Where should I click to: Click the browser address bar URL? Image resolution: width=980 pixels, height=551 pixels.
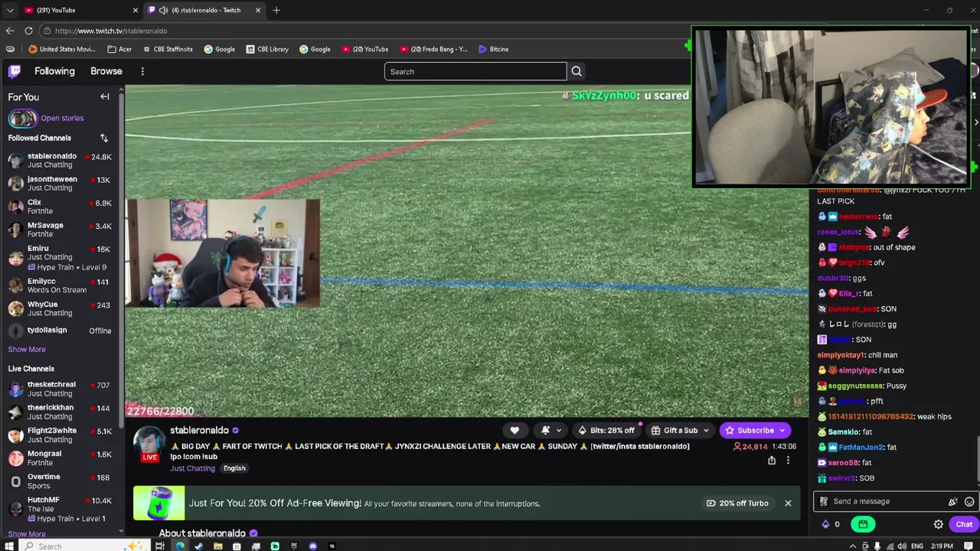pyautogui.click(x=111, y=31)
